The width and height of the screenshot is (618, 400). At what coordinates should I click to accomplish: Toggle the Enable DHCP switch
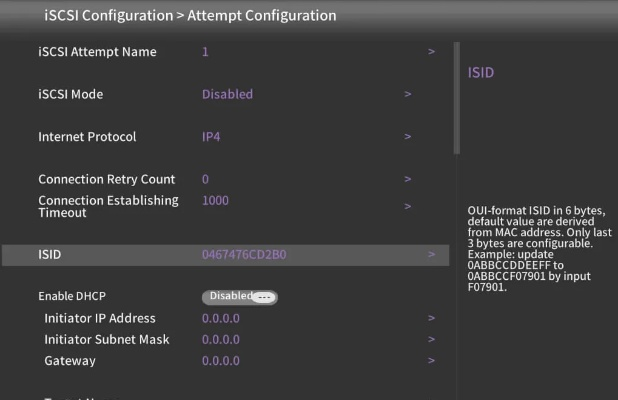pos(239,297)
